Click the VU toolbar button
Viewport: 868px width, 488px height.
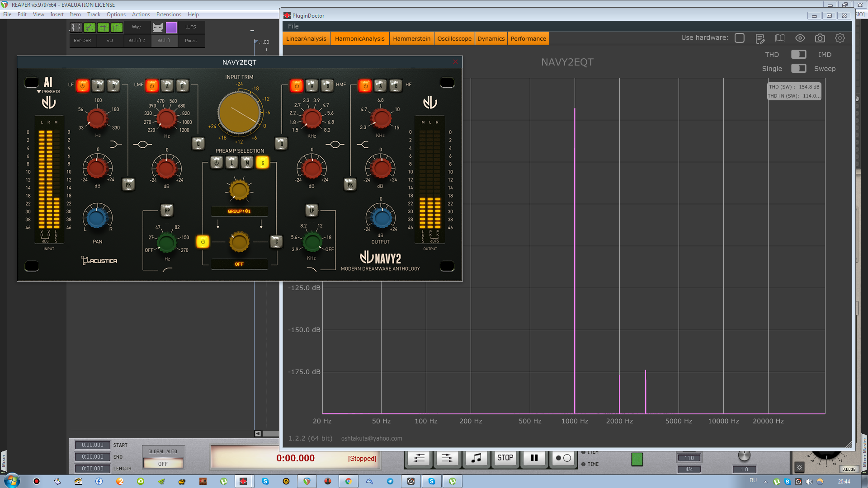point(109,41)
